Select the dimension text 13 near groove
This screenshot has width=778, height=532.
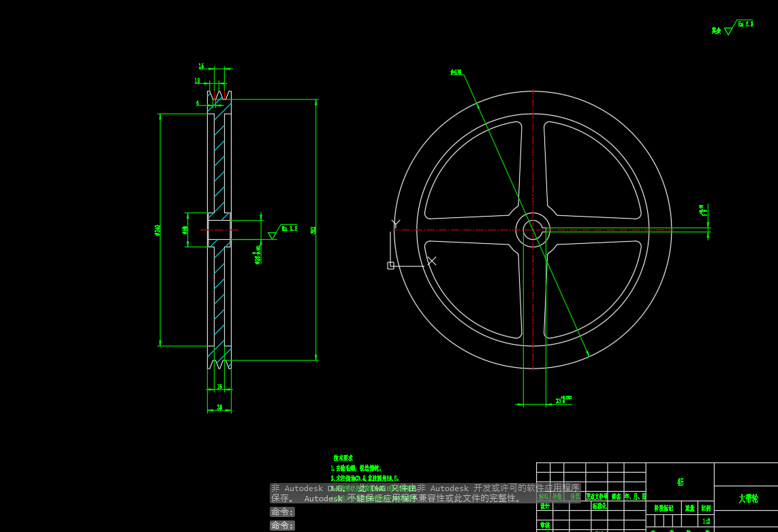pos(197,80)
